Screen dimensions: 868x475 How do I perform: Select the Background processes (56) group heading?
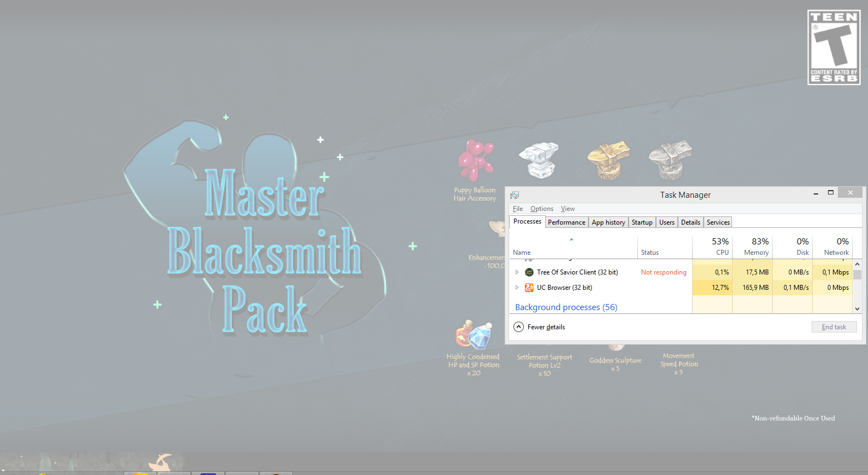[x=566, y=307]
